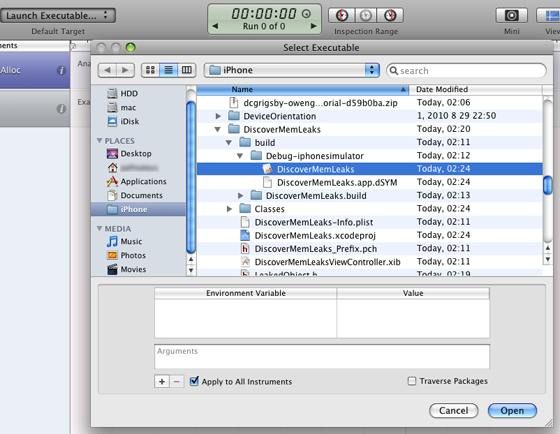Viewport: 560px width, 434px height.
Task: Collapse the build folder
Action: pos(229,143)
